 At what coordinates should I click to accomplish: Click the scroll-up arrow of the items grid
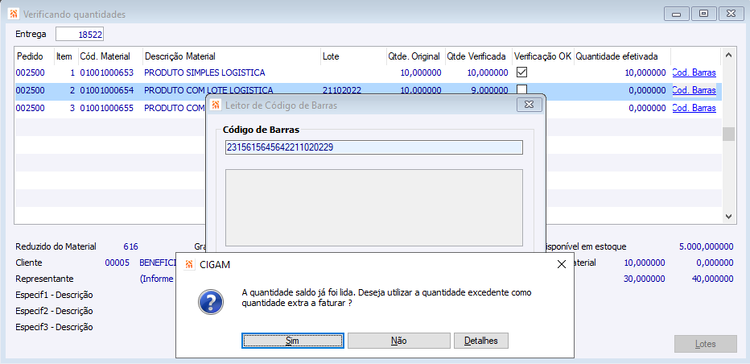(728, 55)
